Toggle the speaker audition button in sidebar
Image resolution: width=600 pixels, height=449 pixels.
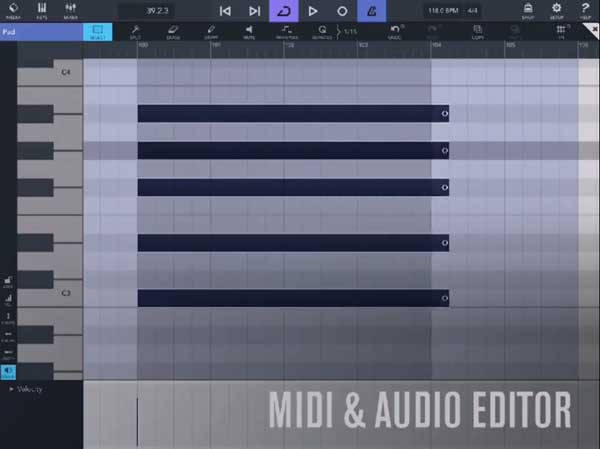[x=8, y=371]
